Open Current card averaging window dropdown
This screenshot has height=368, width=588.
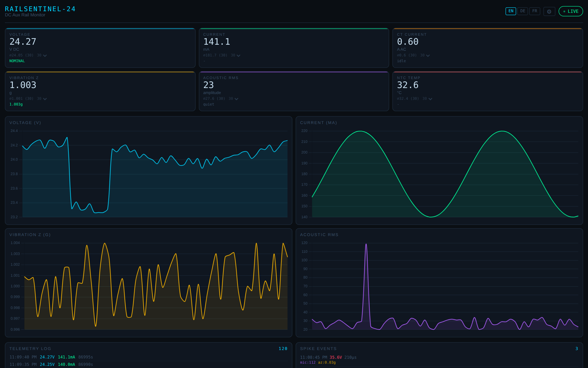(236, 55)
